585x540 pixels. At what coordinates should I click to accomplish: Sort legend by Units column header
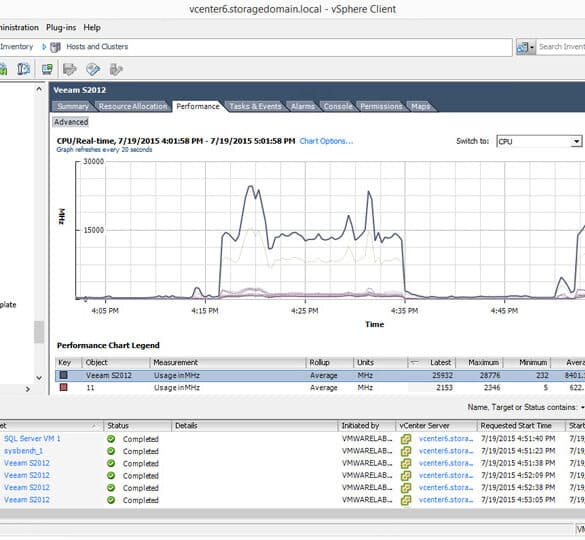pyautogui.click(x=380, y=362)
